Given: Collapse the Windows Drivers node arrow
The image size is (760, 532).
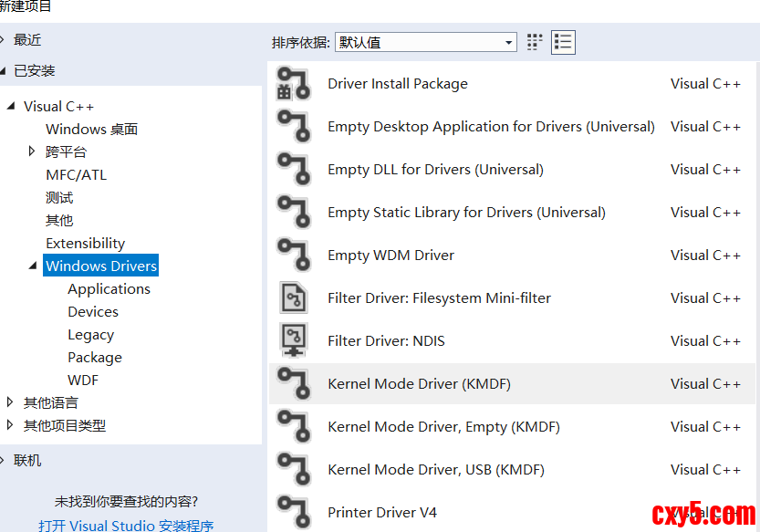Looking at the screenshot, I should (33, 266).
